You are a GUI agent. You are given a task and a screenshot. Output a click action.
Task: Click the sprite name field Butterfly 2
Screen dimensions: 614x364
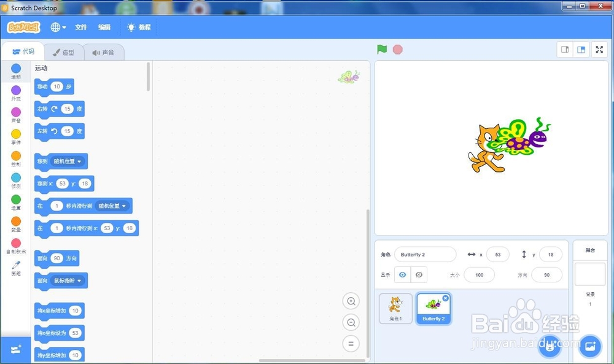click(426, 254)
